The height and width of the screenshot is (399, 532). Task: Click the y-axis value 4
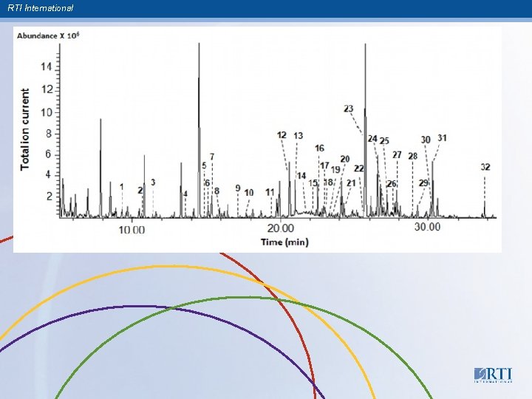point(50,175)
